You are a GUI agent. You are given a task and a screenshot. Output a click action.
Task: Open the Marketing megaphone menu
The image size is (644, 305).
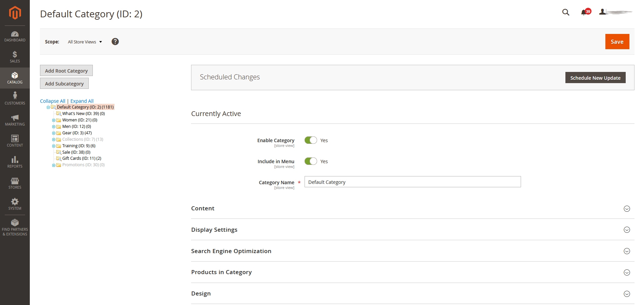(x=15, y=120)
